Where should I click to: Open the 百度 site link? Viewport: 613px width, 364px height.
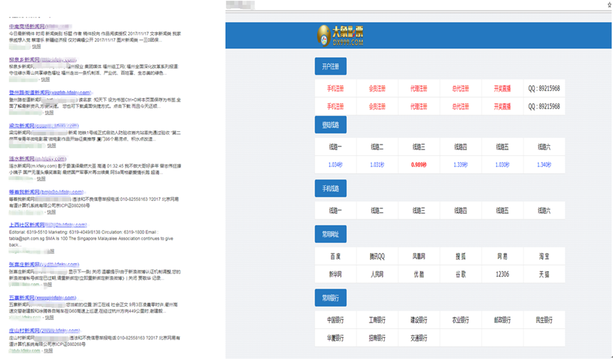(x=335, y=256)
